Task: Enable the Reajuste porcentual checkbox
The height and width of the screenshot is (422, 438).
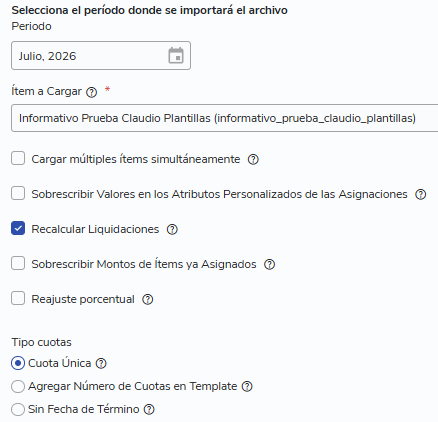Action: pos(18,298)
